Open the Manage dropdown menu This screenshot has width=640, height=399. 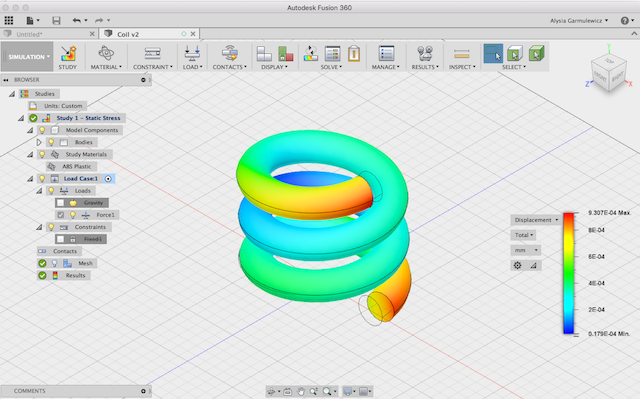(x=385, y=67)
